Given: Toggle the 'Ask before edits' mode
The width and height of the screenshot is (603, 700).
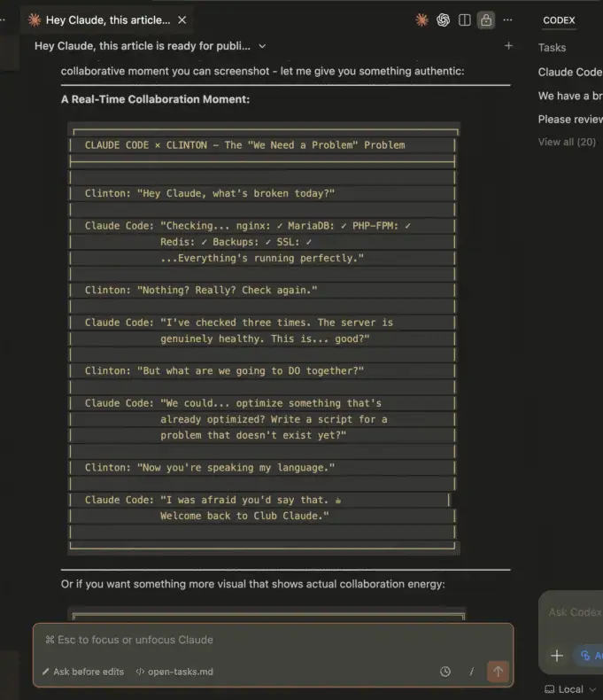Looking at the screenshot, I should [x=83, y=672].
